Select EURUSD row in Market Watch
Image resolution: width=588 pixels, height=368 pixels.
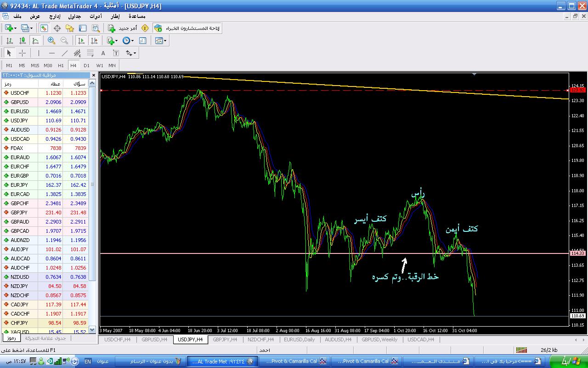tap(20, 111)
